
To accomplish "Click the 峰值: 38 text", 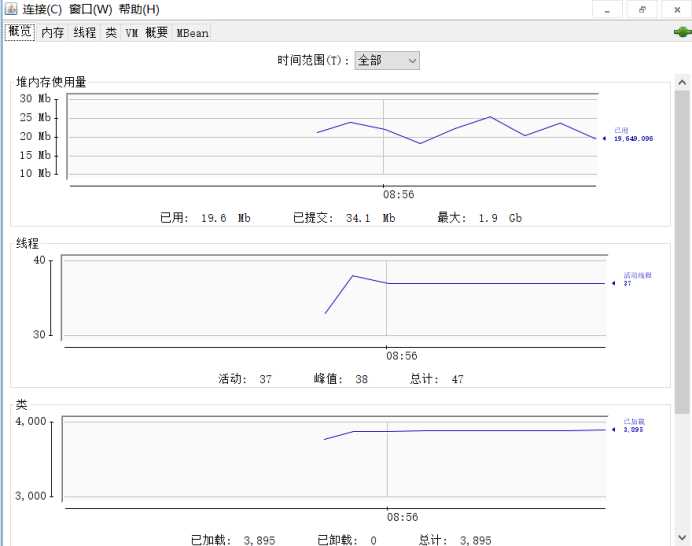I will [x=341, y=379].
